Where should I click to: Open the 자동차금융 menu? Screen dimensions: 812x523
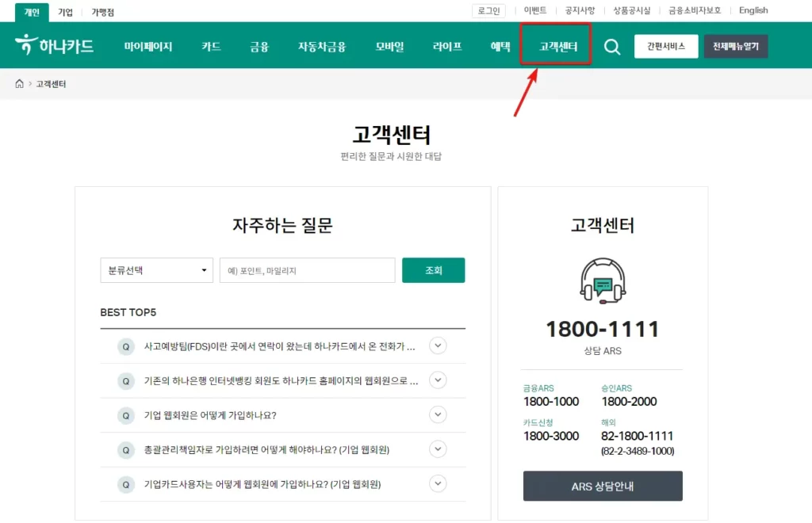point(322,47)
